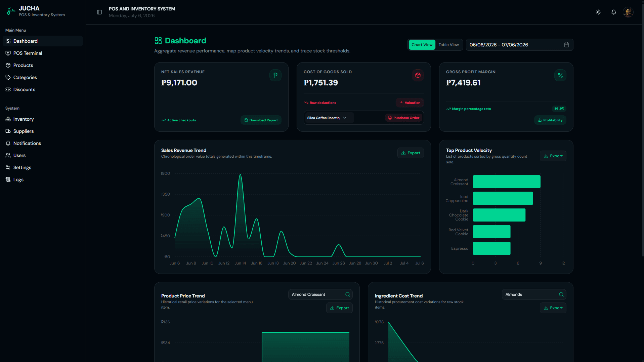The image size is (644, 362).
Task: Download the net sales report
Action: tap(261, 120)
